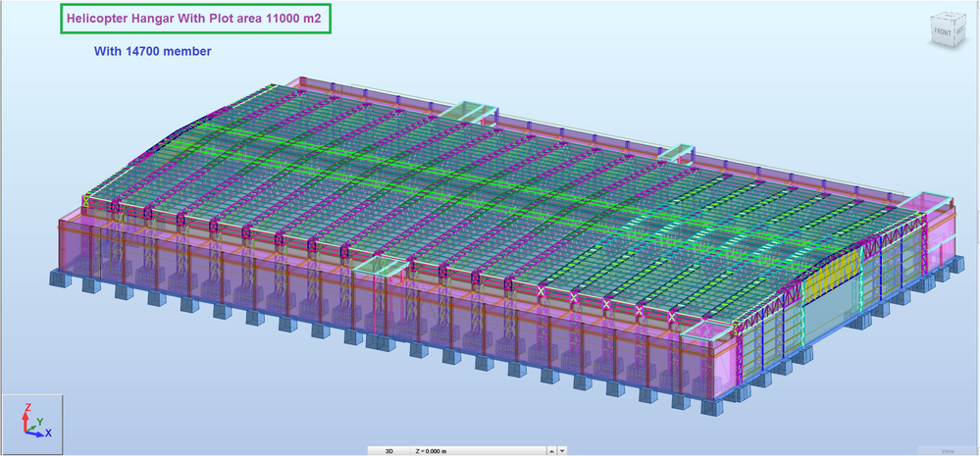Image resolution: width=980 pixels, height=456 pixels.
Task: Click the FRONT face of the view cube
Action: point(943,31)
